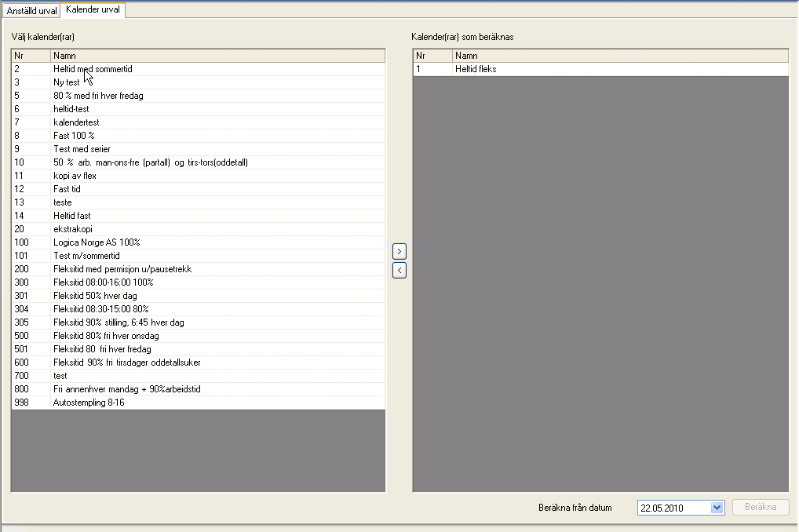Sort left list by Namn column header
Viewport: 799px width, 532px height.
point(217,56)
